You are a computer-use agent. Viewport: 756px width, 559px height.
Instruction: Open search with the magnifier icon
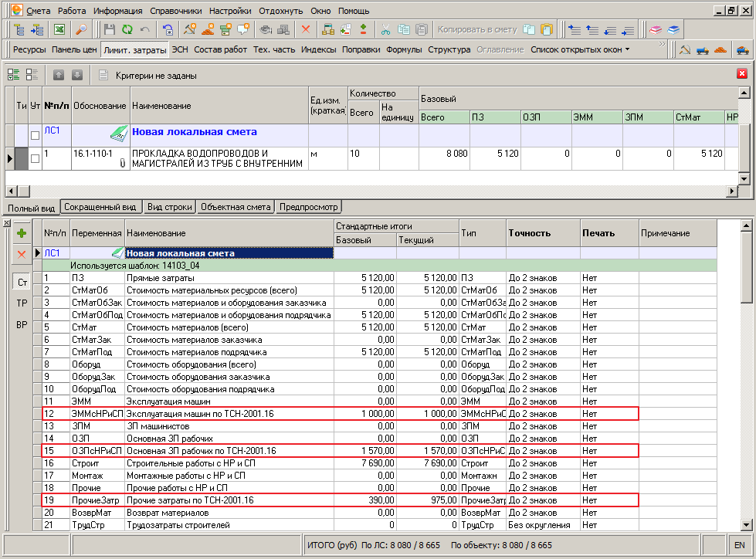[82, 30]
